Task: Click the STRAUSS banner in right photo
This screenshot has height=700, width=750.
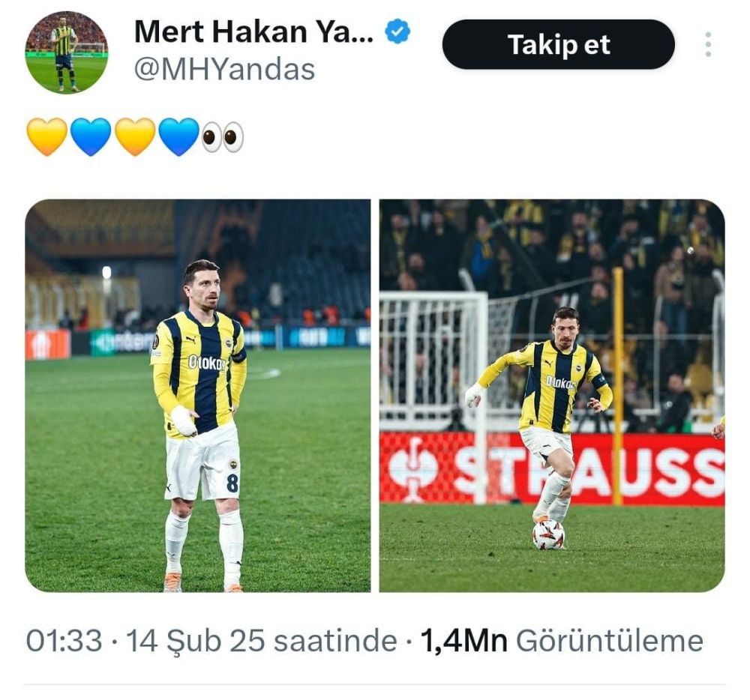Action: coord(552,468)
